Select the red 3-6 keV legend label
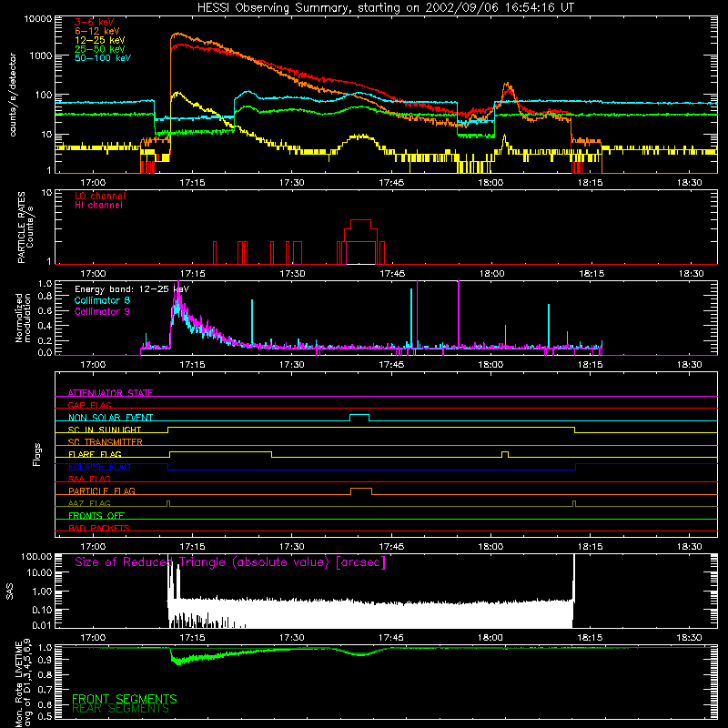The width and height of the screenshot is (728, 728). pyautogui.click(x=95, y=22)
